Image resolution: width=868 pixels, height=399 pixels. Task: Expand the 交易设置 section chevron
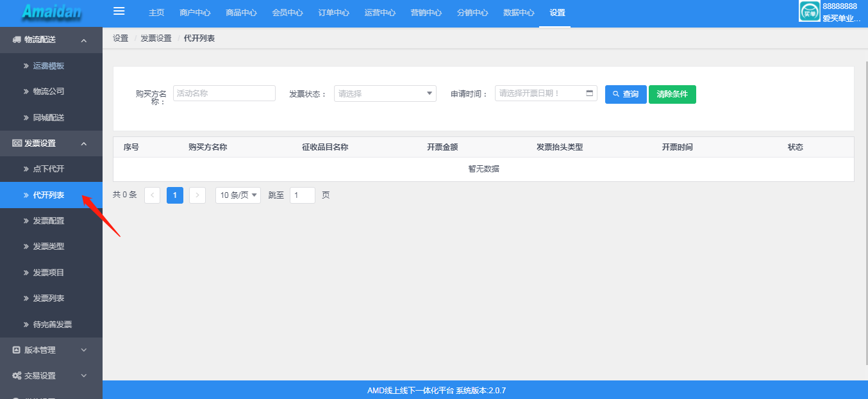click(x=84, y=376)
